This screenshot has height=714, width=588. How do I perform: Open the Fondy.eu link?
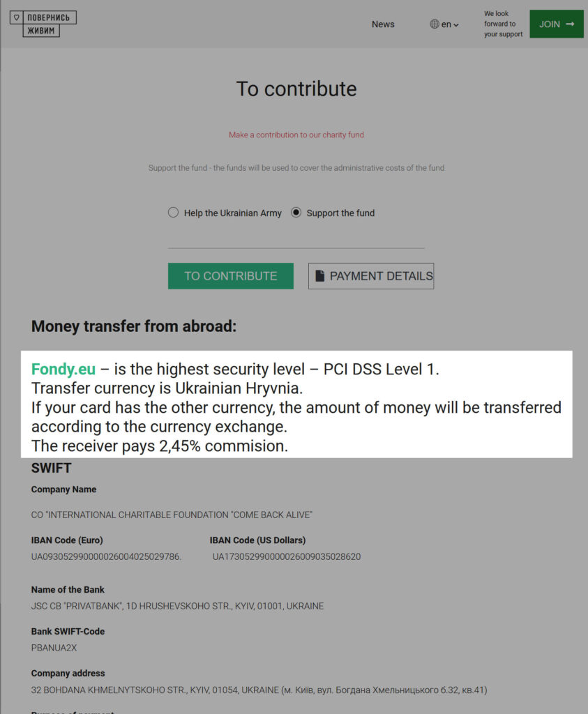pos(63,369)
